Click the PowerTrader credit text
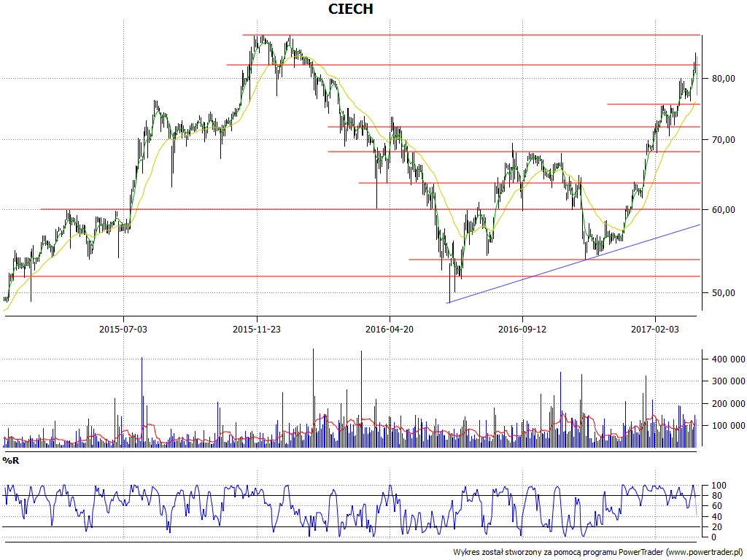The image size is (747, 560). pyautogui.click(x=598, y=552)
